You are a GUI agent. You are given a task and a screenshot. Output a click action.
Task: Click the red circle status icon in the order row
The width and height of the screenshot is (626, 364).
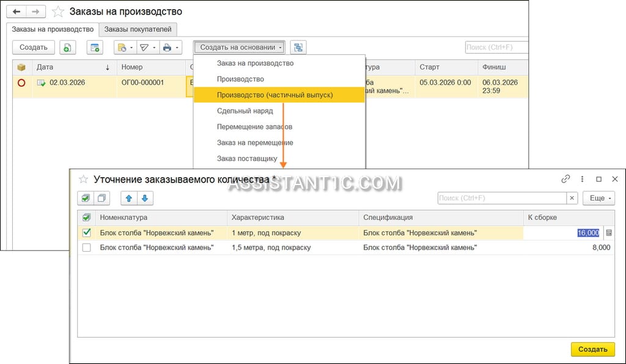point(21,82)
